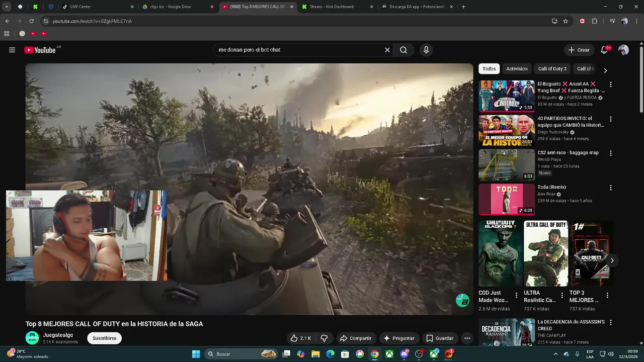Click the Preguntar button

[x=399, y=338]
